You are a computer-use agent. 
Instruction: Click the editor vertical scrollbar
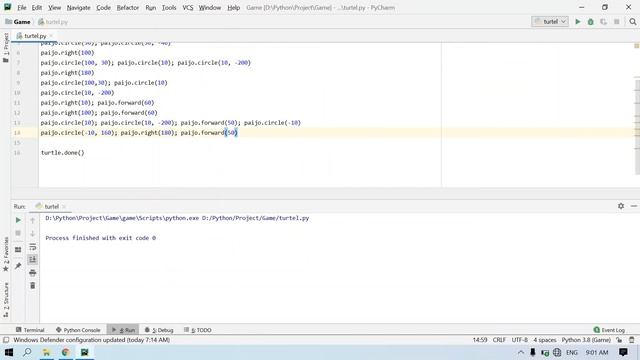point(637,127)
